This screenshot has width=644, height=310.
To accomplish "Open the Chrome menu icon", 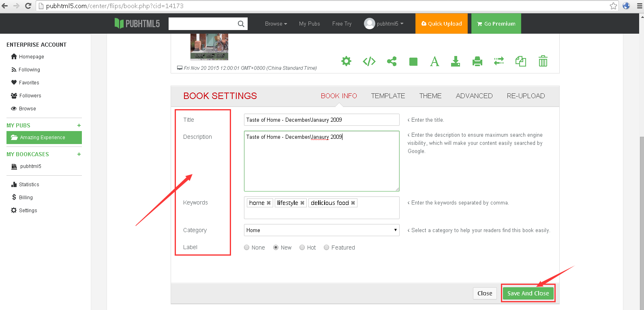I will [x=640, y=6].
